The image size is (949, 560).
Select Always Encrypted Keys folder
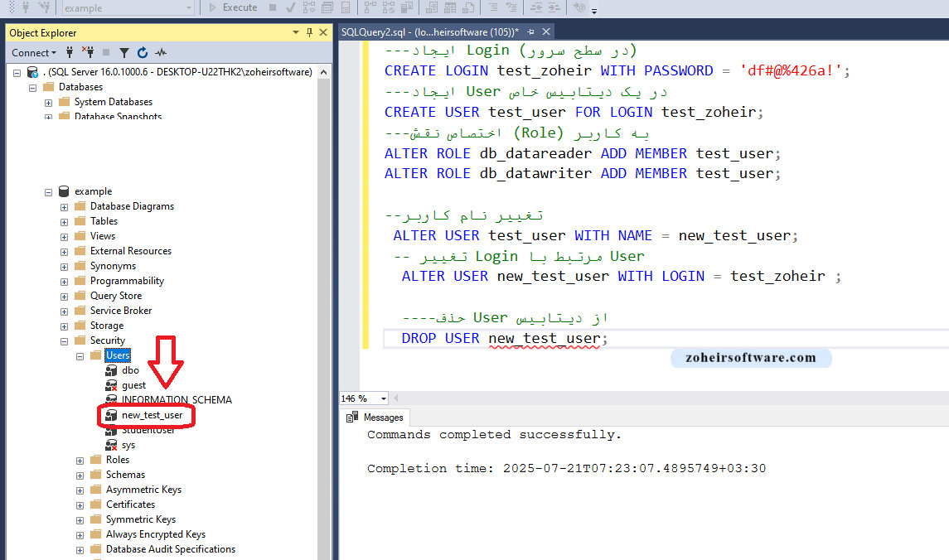coord(156,534)
